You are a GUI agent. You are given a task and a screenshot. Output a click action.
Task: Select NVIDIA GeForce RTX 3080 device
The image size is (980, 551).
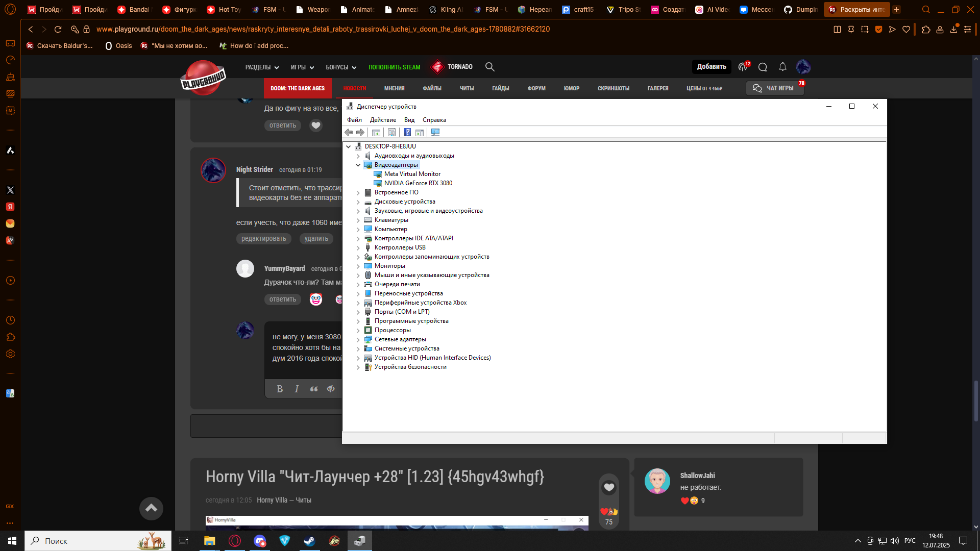pos(418,183)
